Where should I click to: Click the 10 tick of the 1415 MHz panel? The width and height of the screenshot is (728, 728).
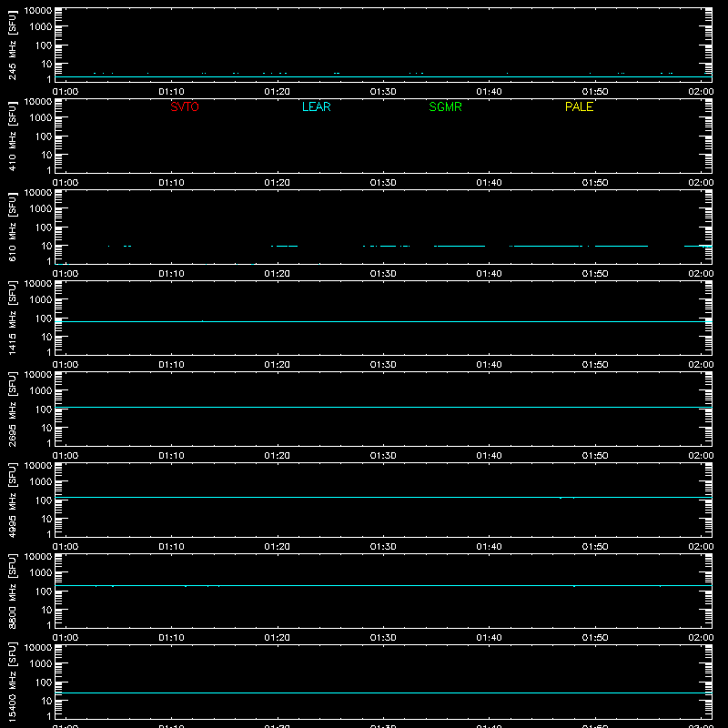tap(46, 337)
